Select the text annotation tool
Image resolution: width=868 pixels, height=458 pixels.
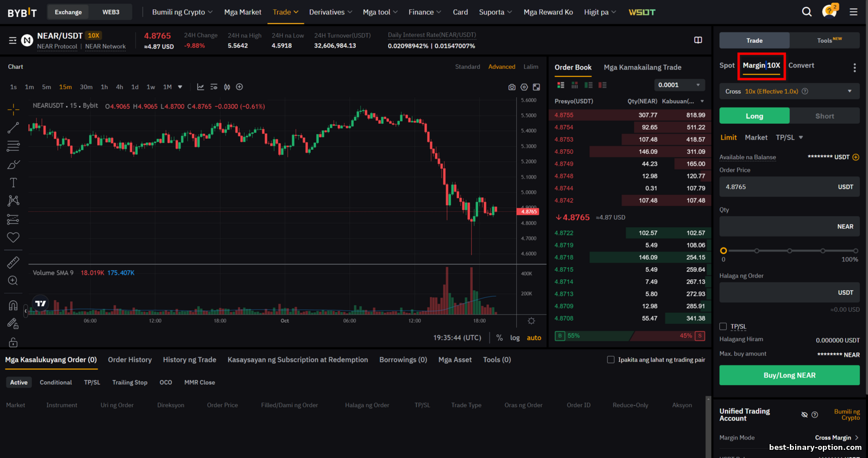(13, 183)
